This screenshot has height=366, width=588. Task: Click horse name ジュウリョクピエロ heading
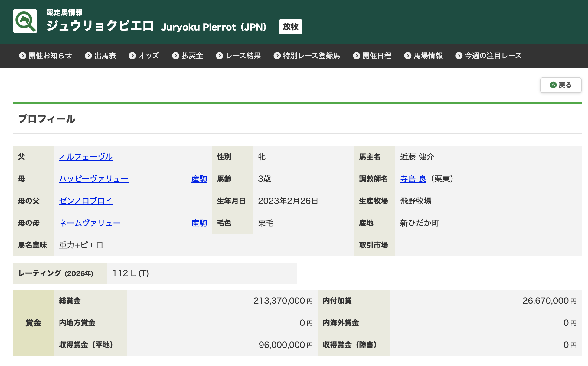[x=100, y=26]
